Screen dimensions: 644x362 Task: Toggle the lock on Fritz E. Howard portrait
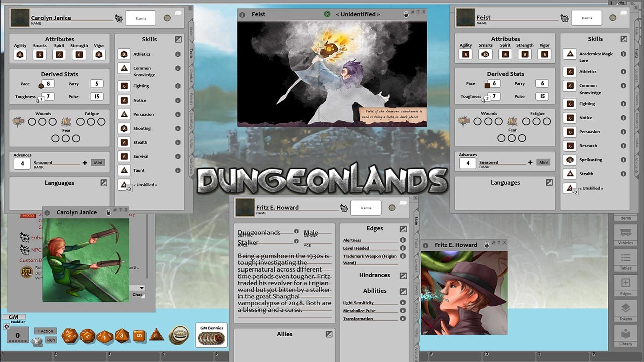coord(486,245)
